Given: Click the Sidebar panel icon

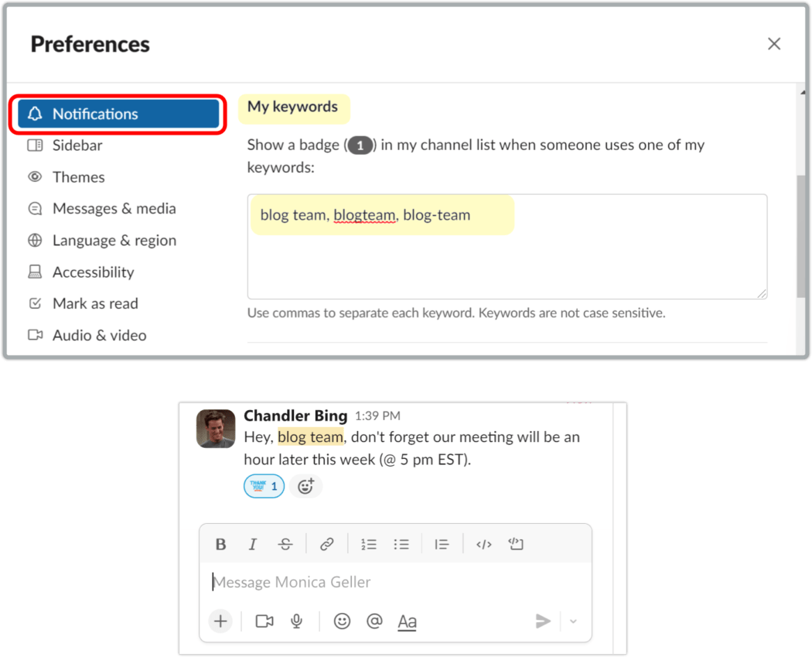Looking at the screenshot, I should pos(35,145).
